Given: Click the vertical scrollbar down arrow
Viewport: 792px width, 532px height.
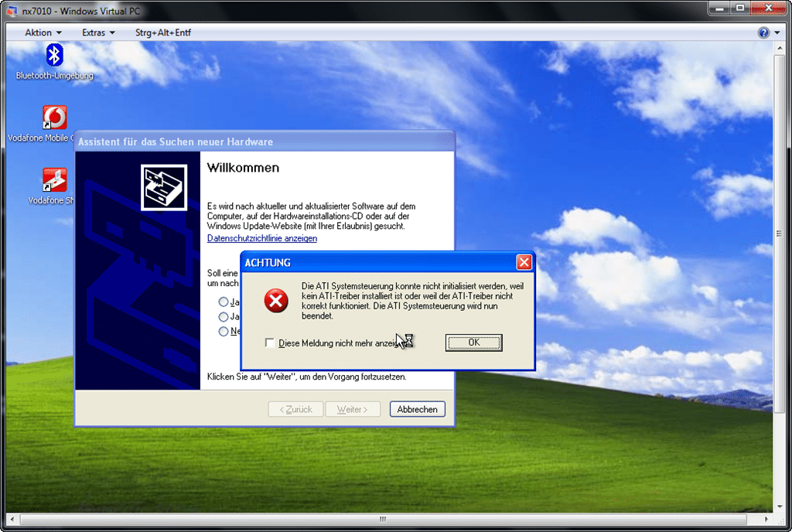Looking at the screenshot, I should tap(780, 506).
